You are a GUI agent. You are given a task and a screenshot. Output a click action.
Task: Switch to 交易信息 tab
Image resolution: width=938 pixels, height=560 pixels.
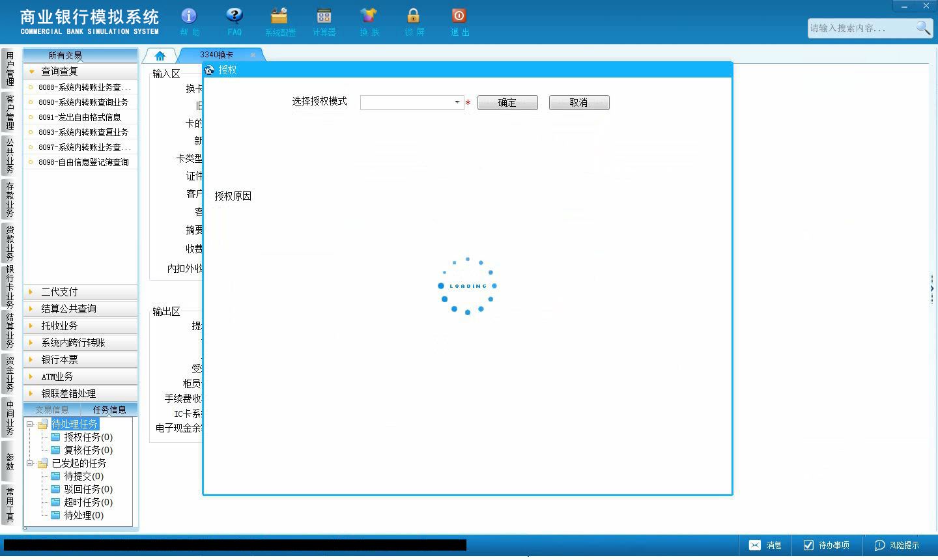pos(52,410)
